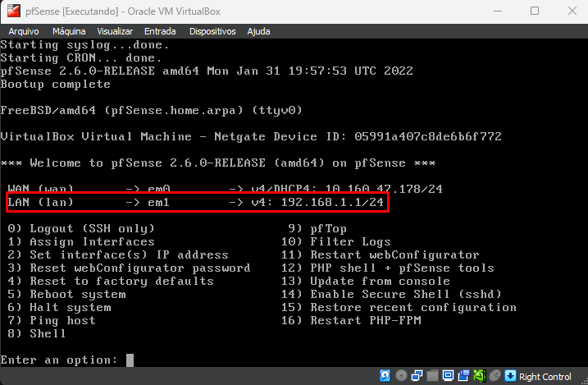The height and width of the screenshot is (385, 588).
Task: Click the shared folders indicator icon
Action: tap(432, 376)
